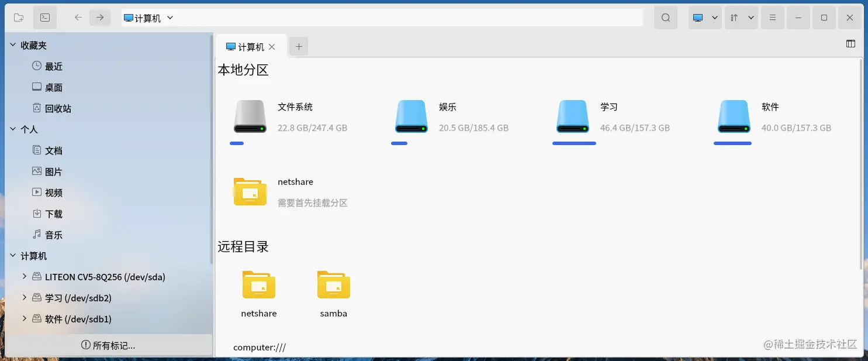The image size is (868, 361).
Task: Open the view mode dropdown in the toolbar
Action: pyautogui.click(x=704, y=18)
